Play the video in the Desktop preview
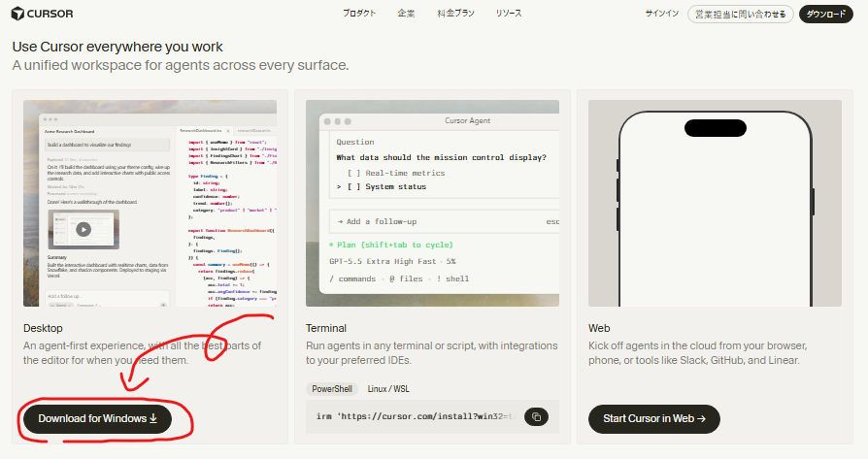Viewport: 868px width, 459px height. coord(83,229)
